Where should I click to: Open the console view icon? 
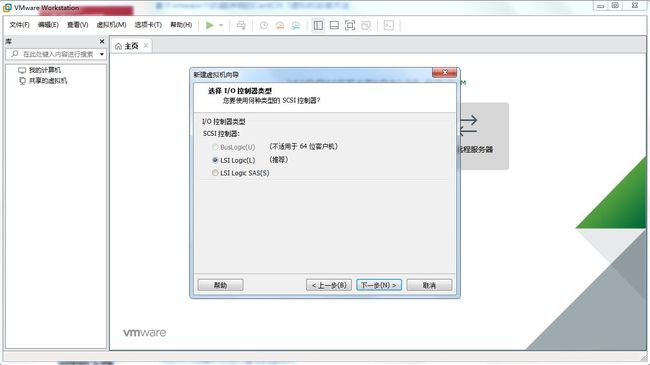pyautogui.click(x=388, y=25)
